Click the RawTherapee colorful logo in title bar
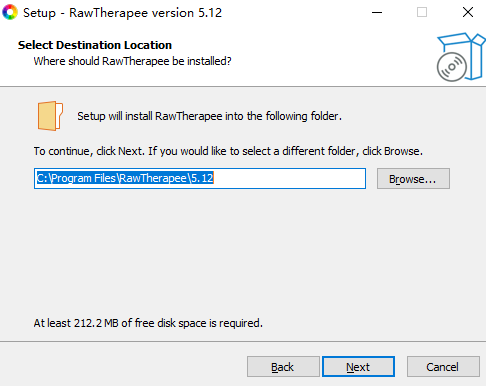Screen dimensions: 486x386 tap(10, 12)
